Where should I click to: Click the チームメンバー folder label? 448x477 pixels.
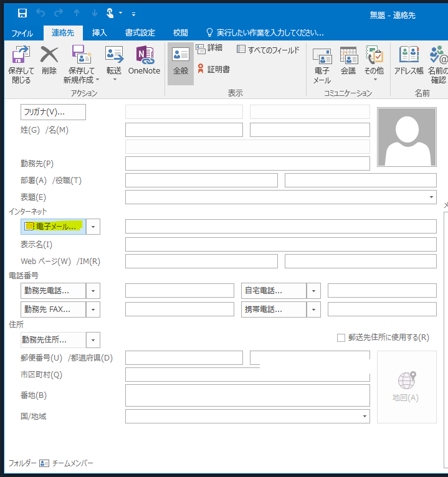click(x=72, y=463)
